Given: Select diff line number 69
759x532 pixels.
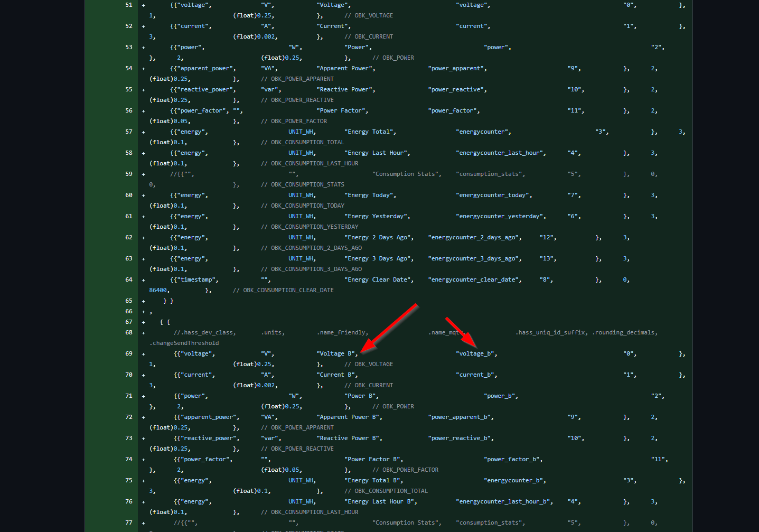Looking at the screenshot, I should 129,353.
